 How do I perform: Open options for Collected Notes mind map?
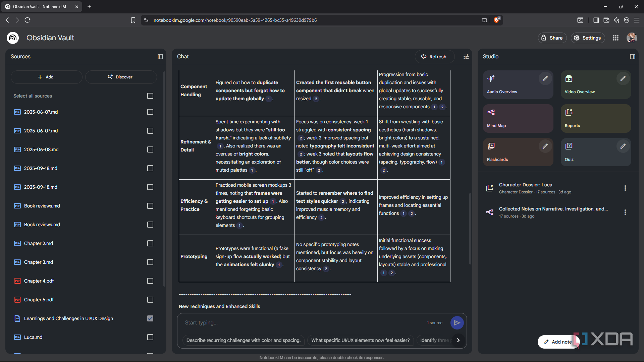click(625, 212)
